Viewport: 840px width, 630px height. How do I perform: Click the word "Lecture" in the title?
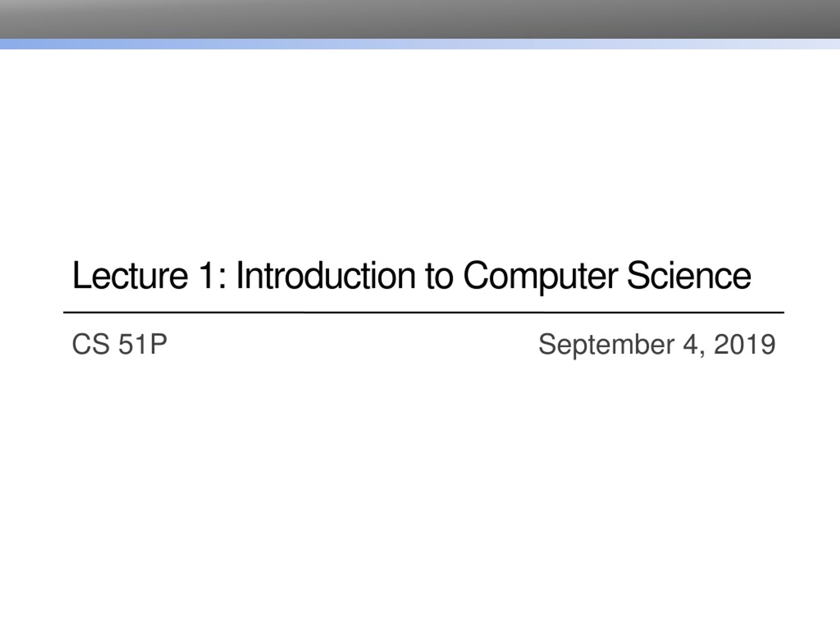click(130, 275)
